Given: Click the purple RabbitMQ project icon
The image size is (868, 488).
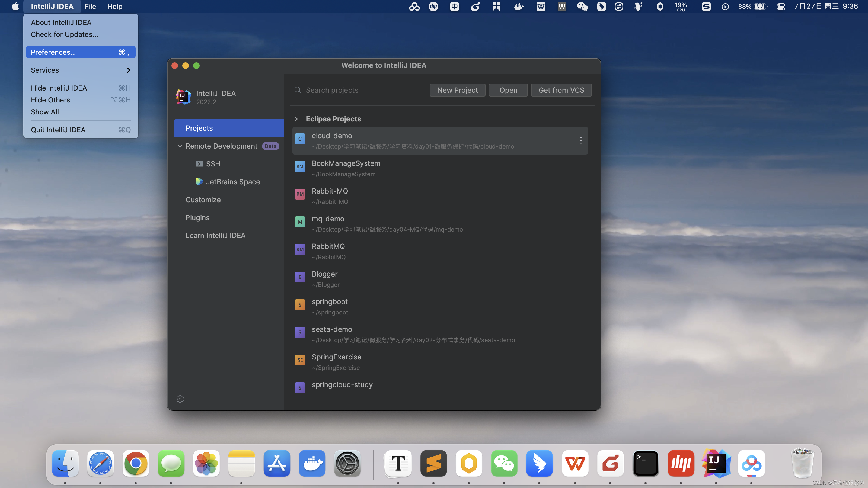Looking at the screenshot, I should click(x=299, y=249).
